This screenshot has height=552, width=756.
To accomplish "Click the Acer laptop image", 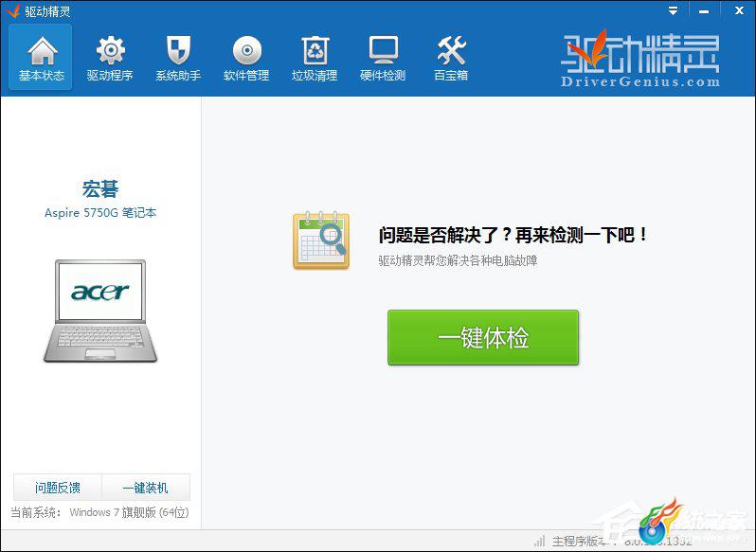I will click(x=100, y=312).
